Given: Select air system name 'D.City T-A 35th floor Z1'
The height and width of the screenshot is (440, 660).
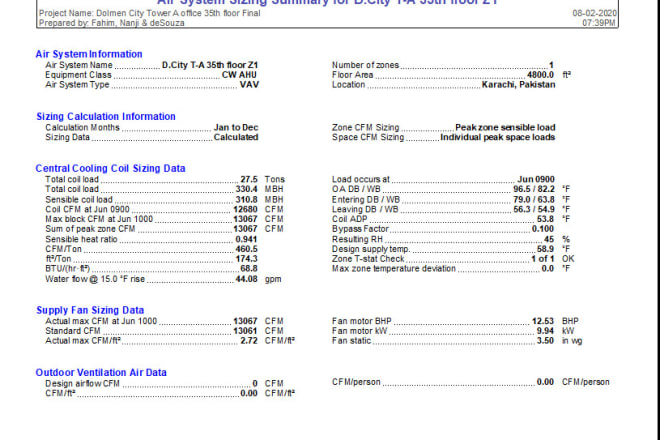Looking at the screenshot, I should coord(210,65).
